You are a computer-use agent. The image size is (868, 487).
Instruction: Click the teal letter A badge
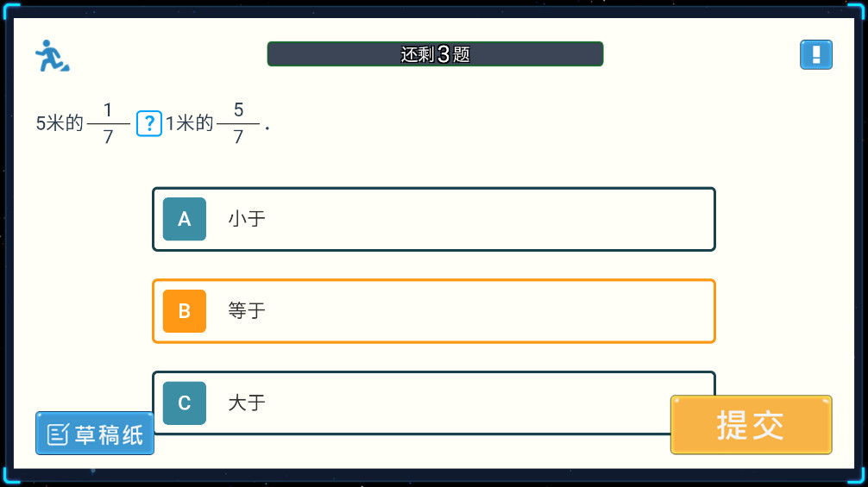click(x=185, y=219)
